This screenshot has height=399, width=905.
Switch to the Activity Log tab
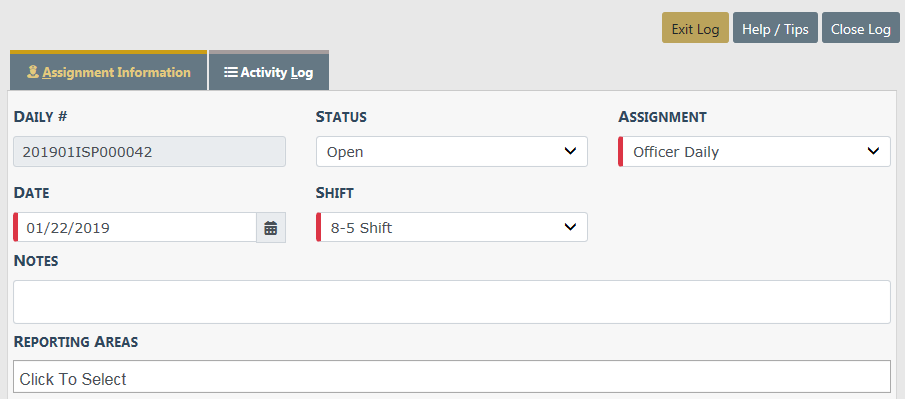click(269, 71)
